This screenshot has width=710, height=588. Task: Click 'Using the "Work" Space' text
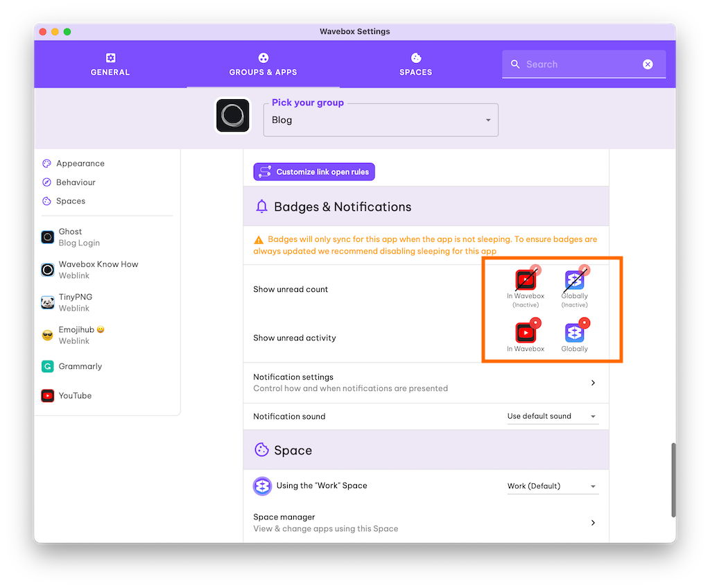tap(322, 485)
